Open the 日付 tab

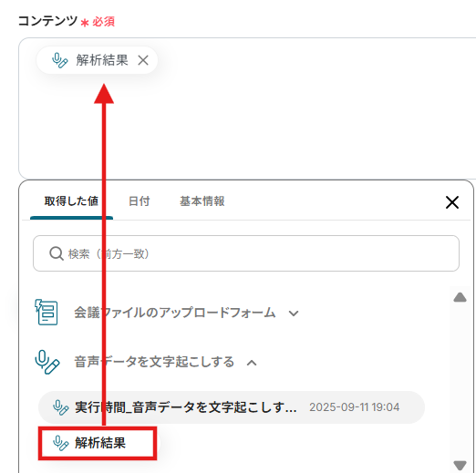click(x=139, y=201)
